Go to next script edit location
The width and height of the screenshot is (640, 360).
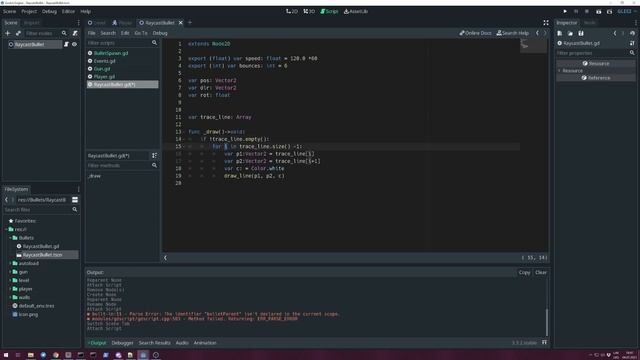coord(545,33)
